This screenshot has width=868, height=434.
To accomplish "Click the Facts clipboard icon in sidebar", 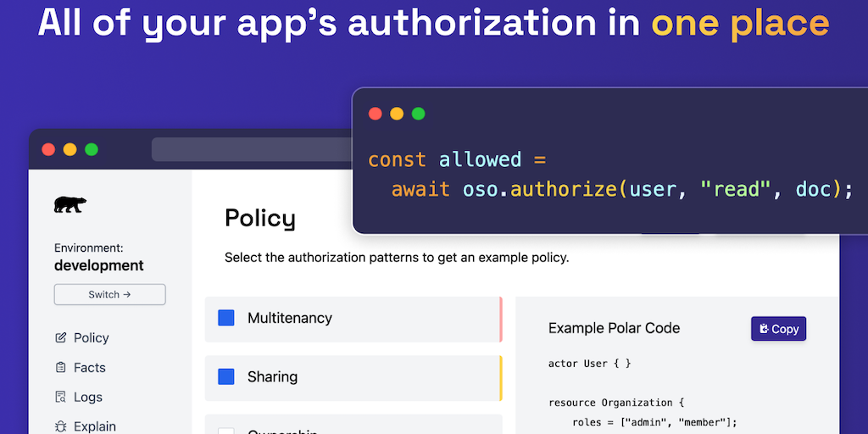I will pos(61,368).
